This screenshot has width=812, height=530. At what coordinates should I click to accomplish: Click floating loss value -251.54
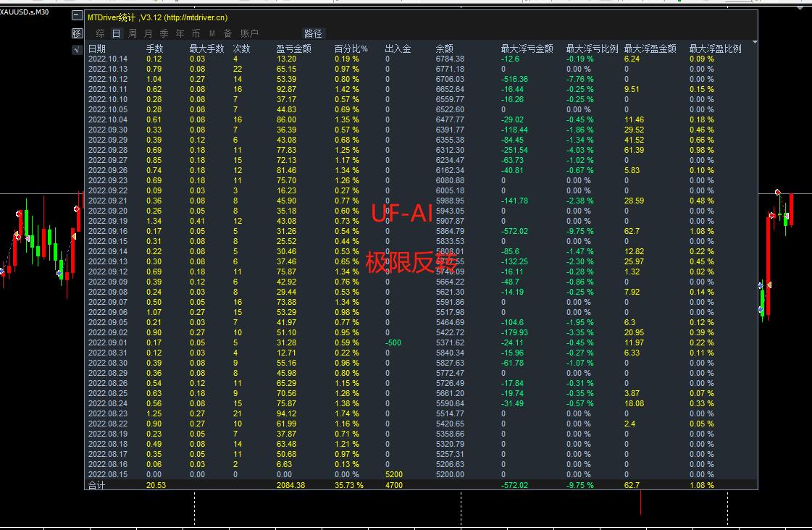[x=515, y=150]
